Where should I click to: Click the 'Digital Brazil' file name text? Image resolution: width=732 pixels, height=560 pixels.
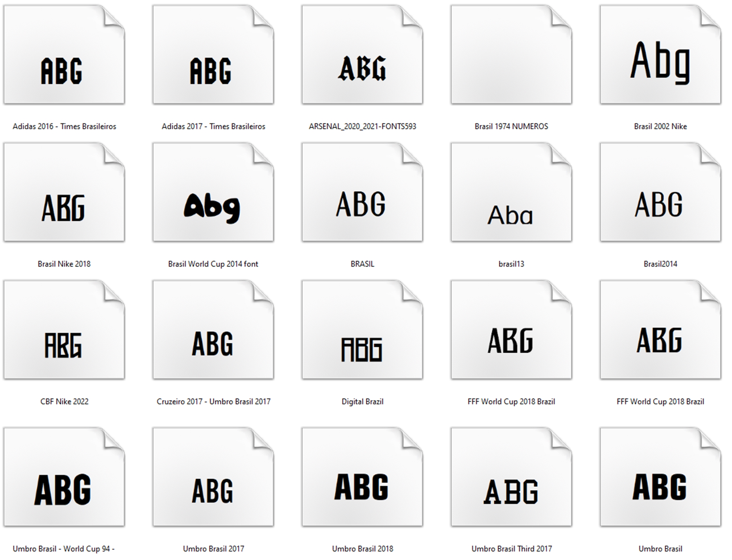coord(362,402)
